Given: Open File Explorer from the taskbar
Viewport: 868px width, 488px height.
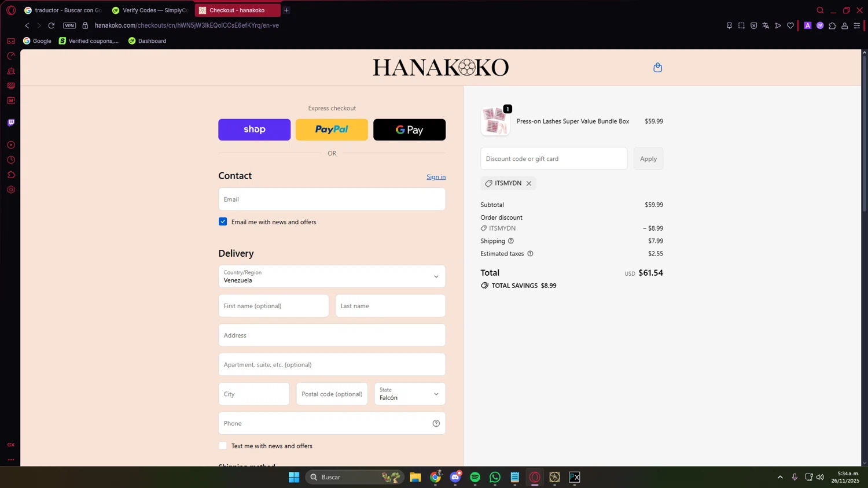Looking at the screenshot, I should coord(415,477).
